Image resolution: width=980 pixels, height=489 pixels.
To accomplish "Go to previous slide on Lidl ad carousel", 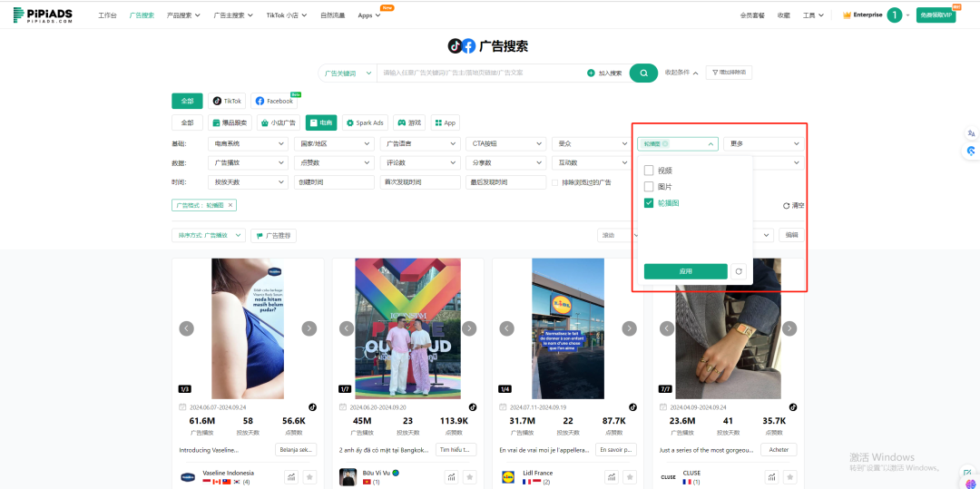I will click(x=506, y=328).
